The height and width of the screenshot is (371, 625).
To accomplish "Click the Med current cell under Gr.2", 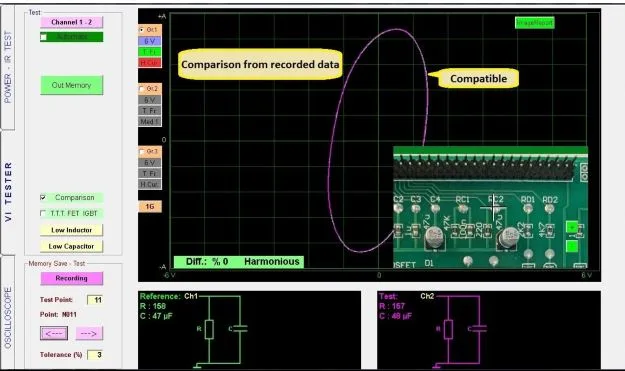I will (x=149, y=122).
